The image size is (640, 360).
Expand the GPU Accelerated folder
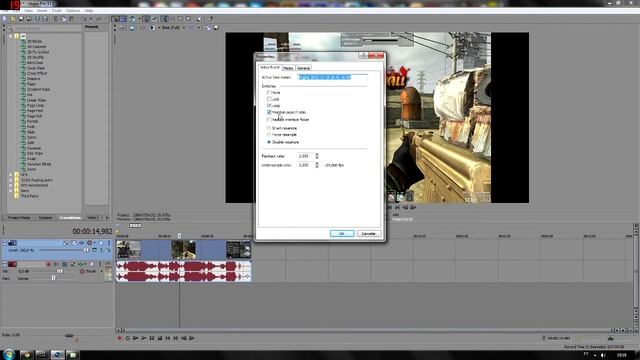[x=11, y=185]
